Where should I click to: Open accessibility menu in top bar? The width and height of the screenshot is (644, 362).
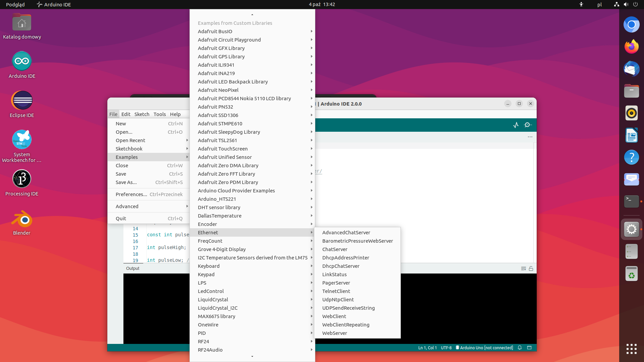pos(581,4)
